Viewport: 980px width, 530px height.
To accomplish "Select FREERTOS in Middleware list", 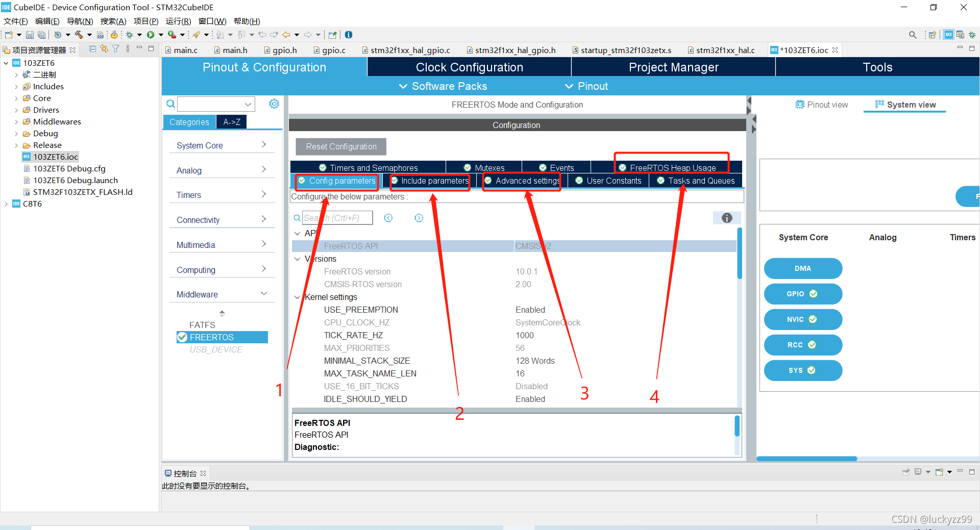I will tap(222, 337).
